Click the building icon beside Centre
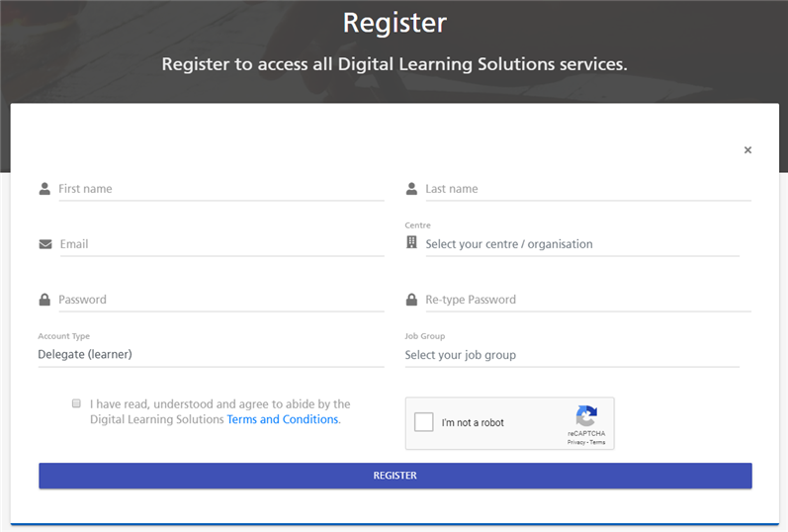This screenshot has width=788, height=532. 411,242
